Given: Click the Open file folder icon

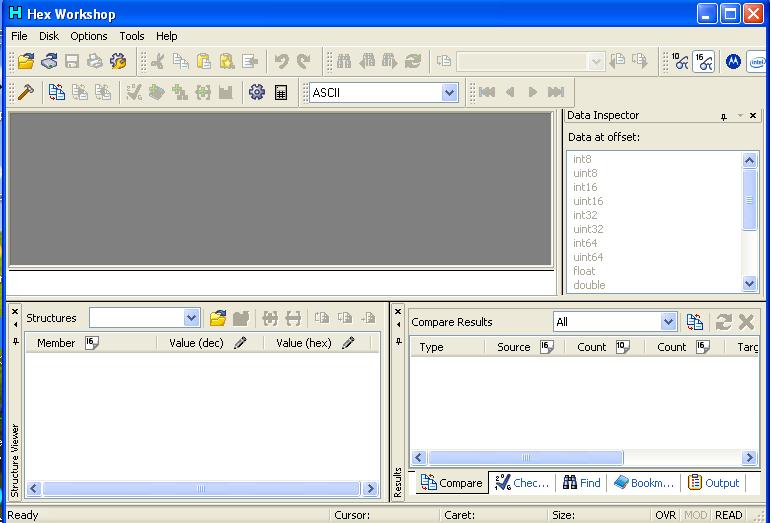Looking at the screenshot, I should click(x=26, y=62).
